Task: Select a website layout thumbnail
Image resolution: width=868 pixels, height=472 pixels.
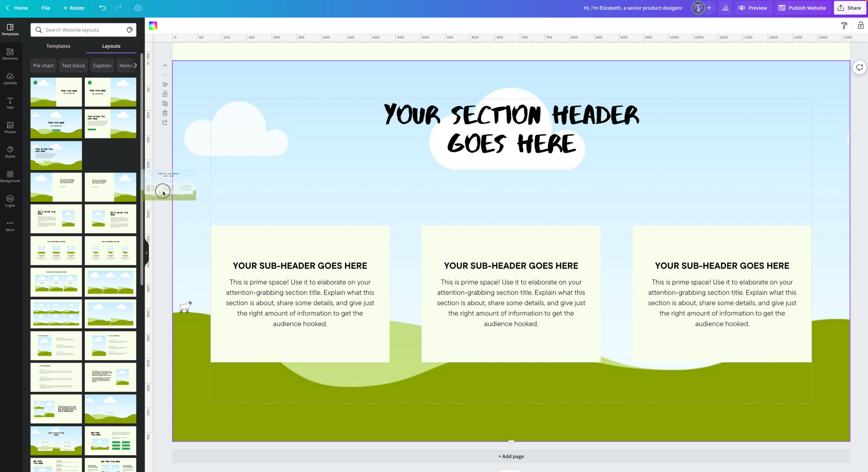Action: [x=56, y=91]
